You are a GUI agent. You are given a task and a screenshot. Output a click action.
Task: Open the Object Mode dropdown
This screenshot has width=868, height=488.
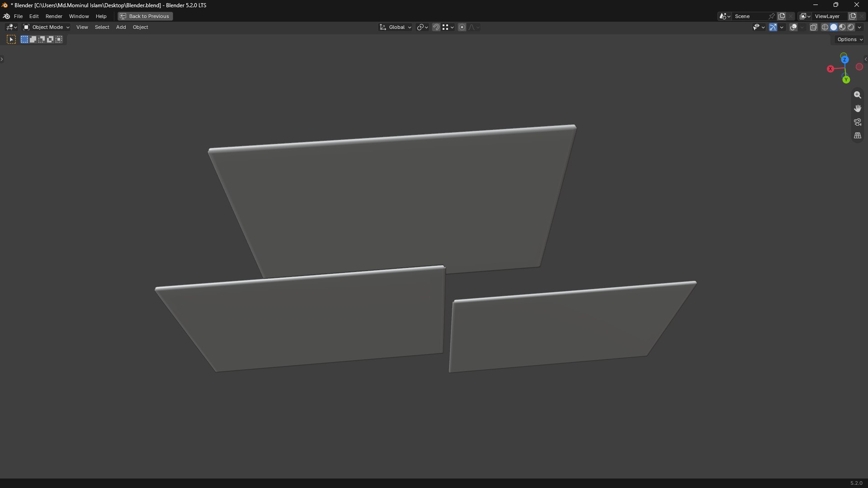(47, 27)
